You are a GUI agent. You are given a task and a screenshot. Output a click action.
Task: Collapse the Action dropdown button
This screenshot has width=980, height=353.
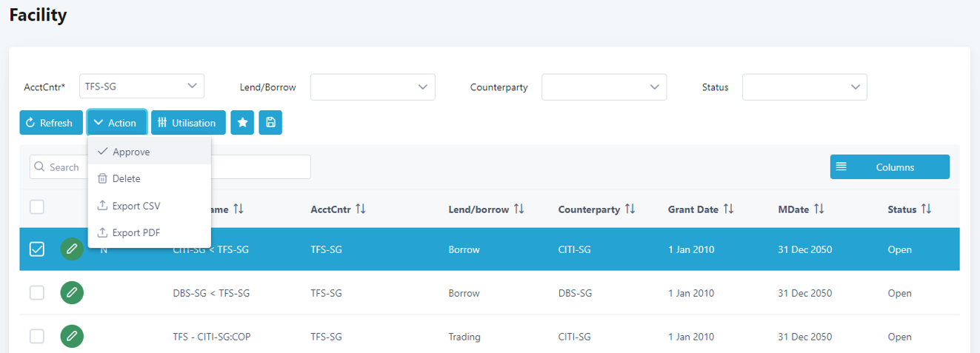pyautogui.click(x=117, y=123)
